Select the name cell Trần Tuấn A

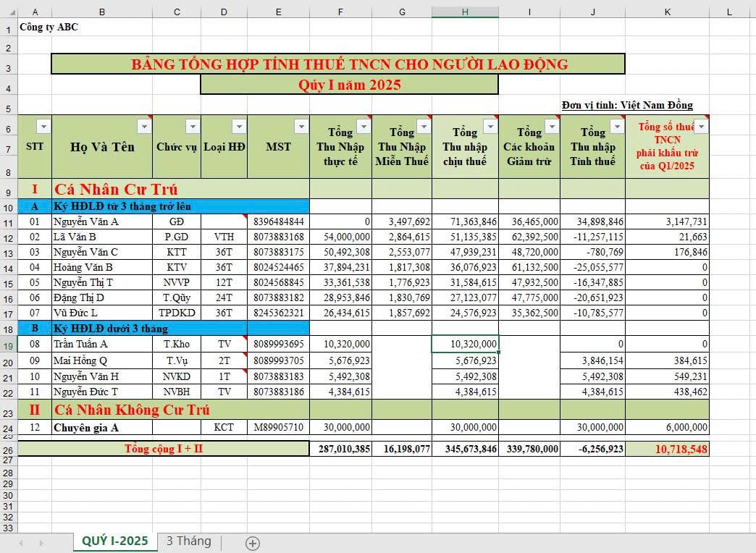[101, 345]
